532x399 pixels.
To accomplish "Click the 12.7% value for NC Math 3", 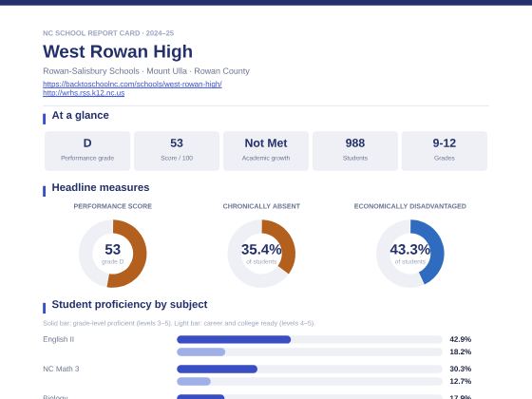I will coord(460,381).
